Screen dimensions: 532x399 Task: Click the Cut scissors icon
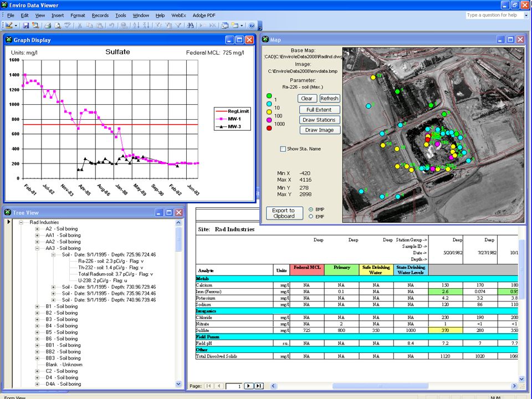(x=80, y=25)
